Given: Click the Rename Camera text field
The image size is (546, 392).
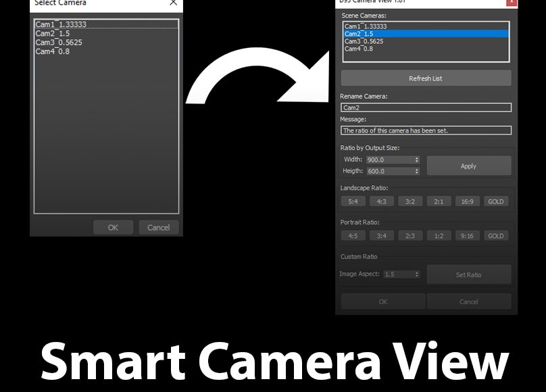Looking at the screenshot, I should (426, 107).
